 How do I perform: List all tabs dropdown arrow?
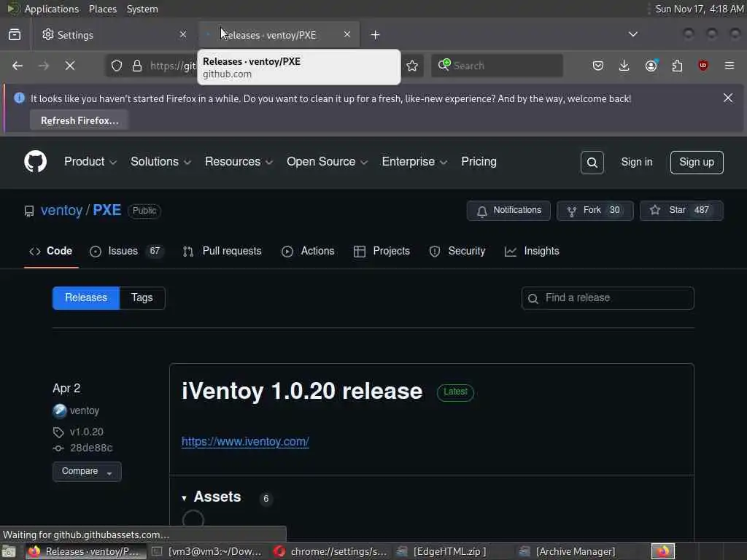632,34
